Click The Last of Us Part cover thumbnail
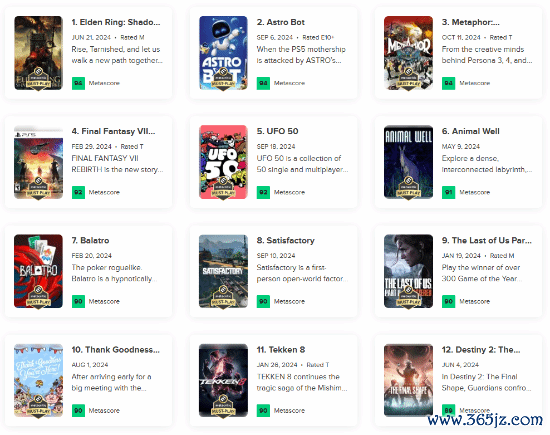 pyautogui.click(x=408, y=271)
